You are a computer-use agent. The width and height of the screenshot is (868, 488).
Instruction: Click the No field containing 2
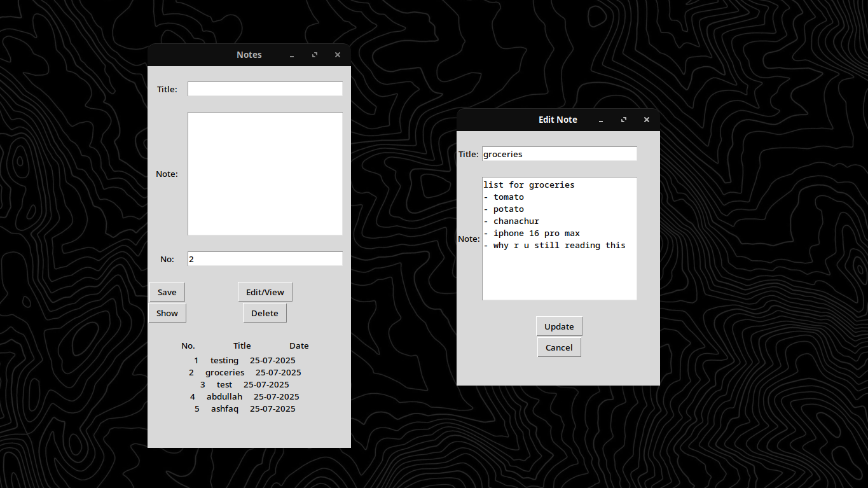(x=265, y=259)
